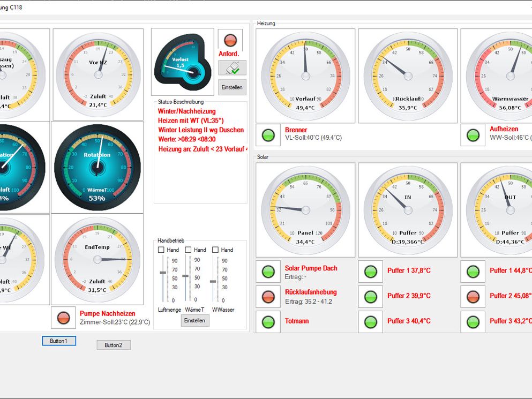Viewport: 532px width, 399px height.
Task: Click the 'Puffer 2 39,9°C' label
Action: click(409, 296)
